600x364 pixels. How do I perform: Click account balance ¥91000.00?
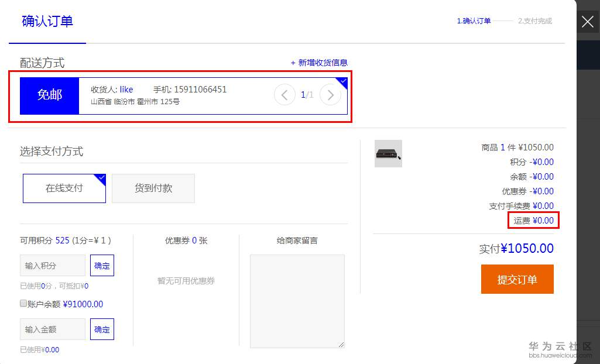point(83,304)
